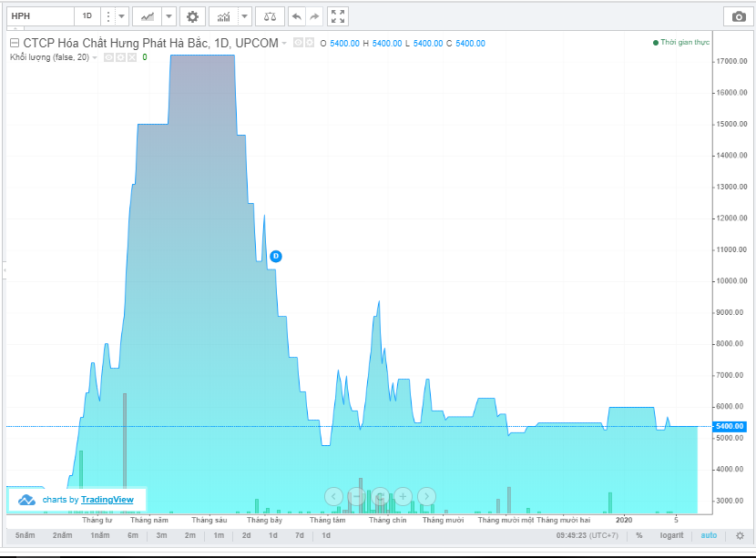Viewport: 756px width, 558px height.
Task: Expand chart style dropdown arrow
Action: pyautogui.click(x=169, y=16)
